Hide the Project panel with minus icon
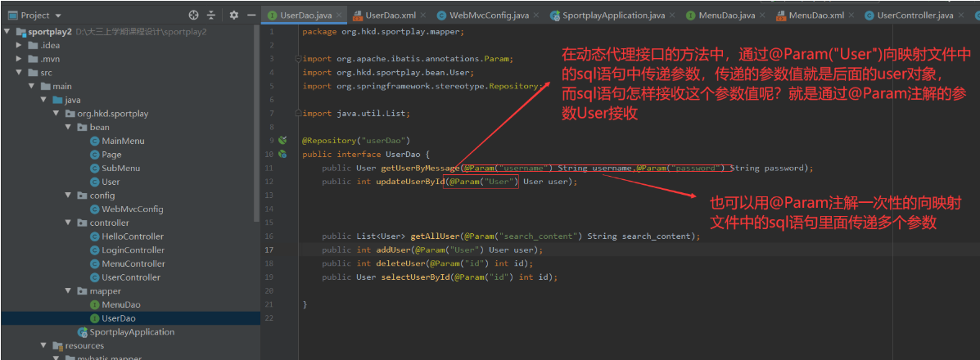 coord(251,15)
